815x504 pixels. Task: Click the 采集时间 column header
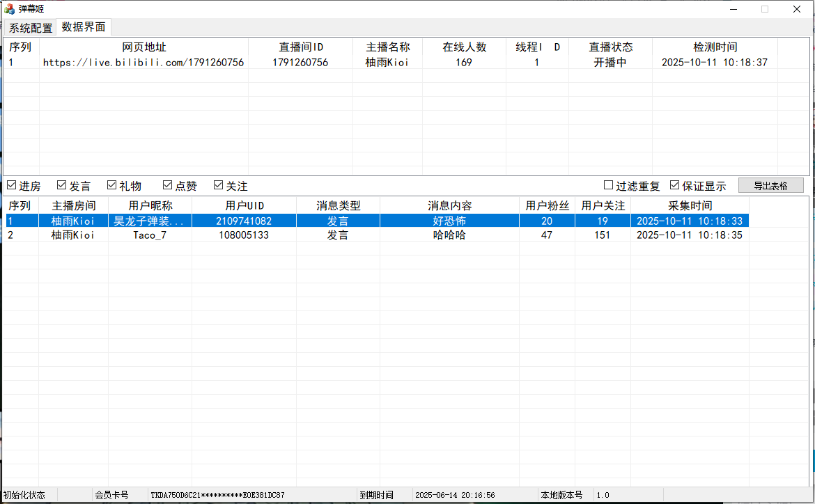(690, 206)
